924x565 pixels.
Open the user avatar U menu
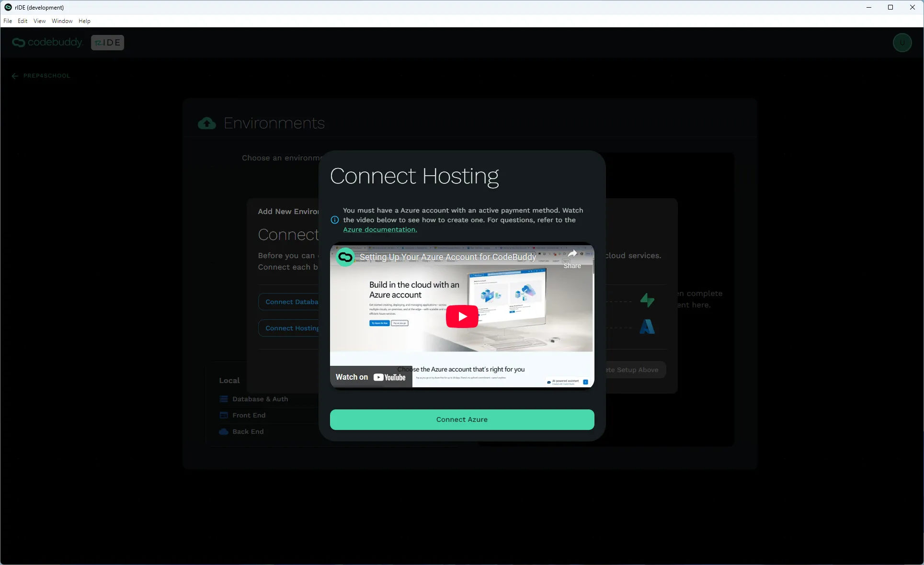click(902, 43)
